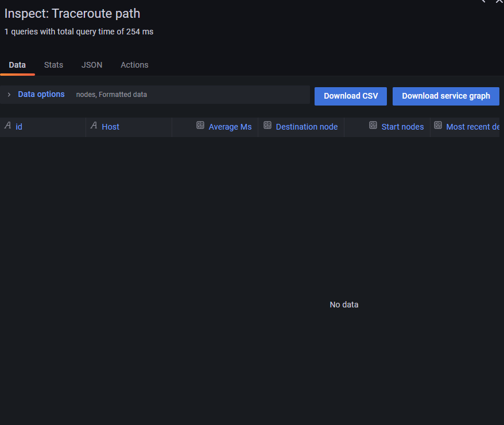Open the JSON tab
Screen dimensions: 504x425
click(92, 65)
